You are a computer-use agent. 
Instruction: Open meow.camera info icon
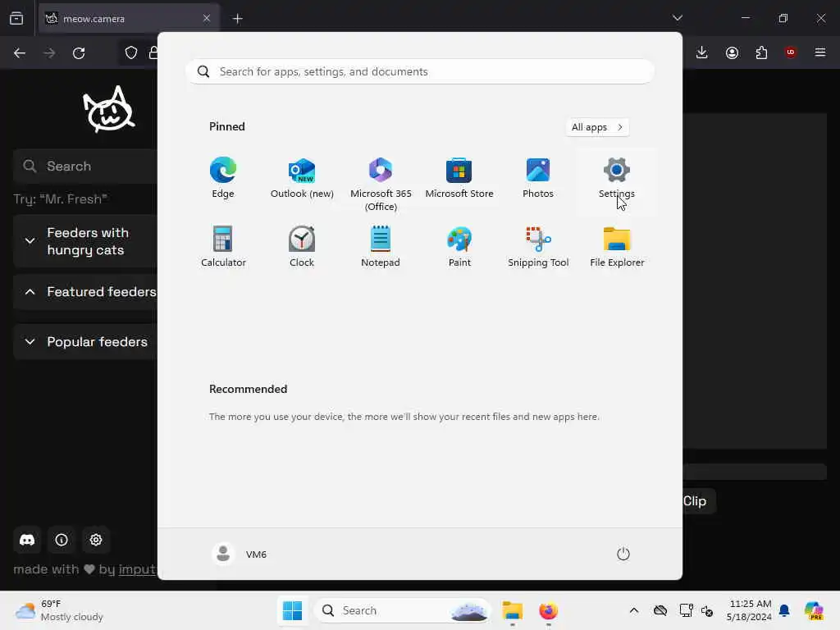(62, 540)
